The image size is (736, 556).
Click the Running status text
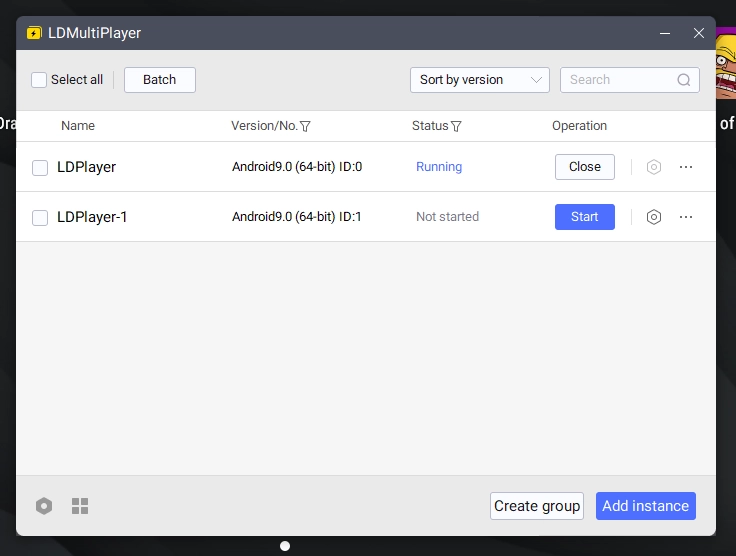click(x=439, y=167)
